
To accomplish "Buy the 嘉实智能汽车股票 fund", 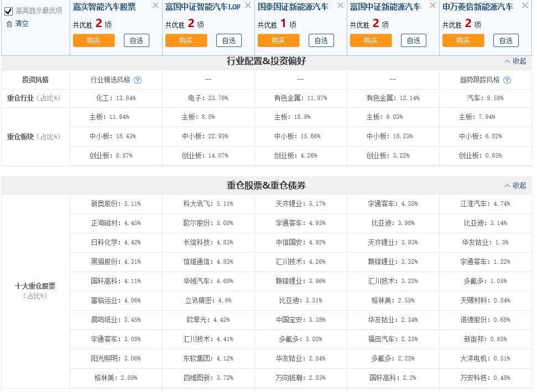I will pos(93,40).
